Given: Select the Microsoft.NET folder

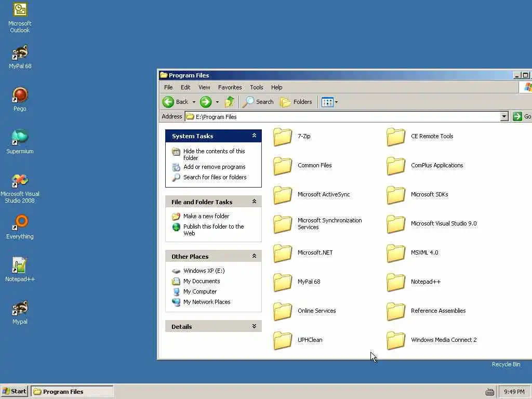Looking at the screenshot, I should pos(303,253).
